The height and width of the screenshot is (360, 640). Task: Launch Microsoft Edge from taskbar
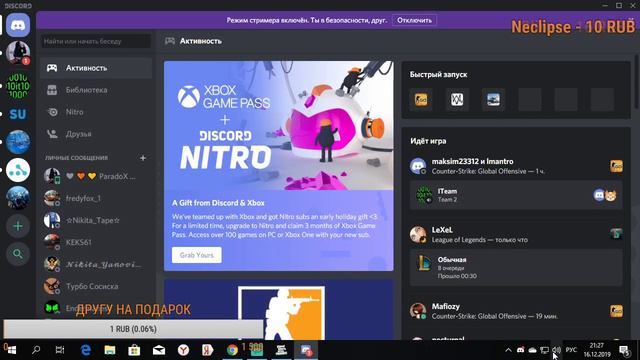86,350
